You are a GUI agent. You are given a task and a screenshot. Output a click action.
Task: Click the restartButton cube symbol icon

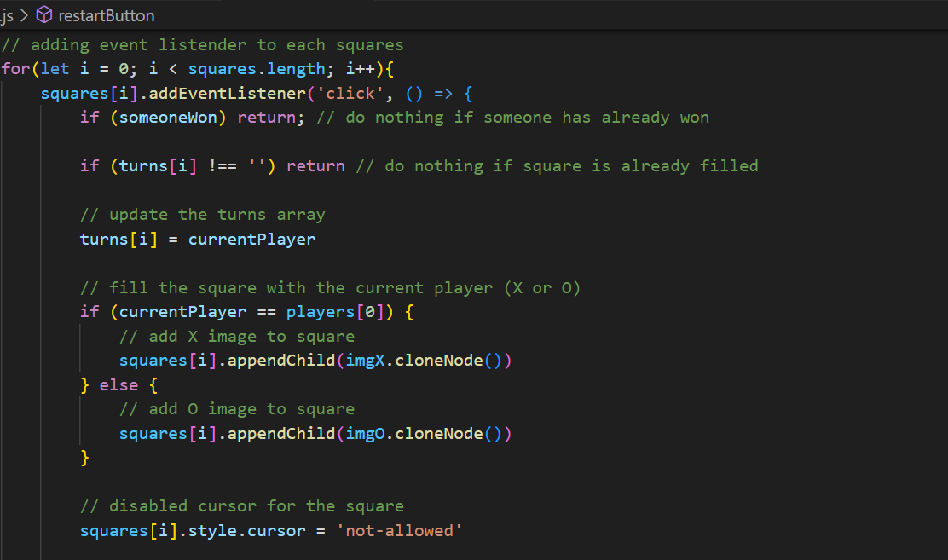coord(43,15)
